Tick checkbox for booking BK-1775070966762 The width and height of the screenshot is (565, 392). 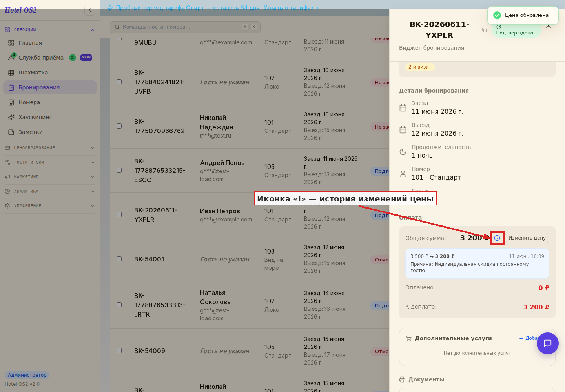(119, 126)
